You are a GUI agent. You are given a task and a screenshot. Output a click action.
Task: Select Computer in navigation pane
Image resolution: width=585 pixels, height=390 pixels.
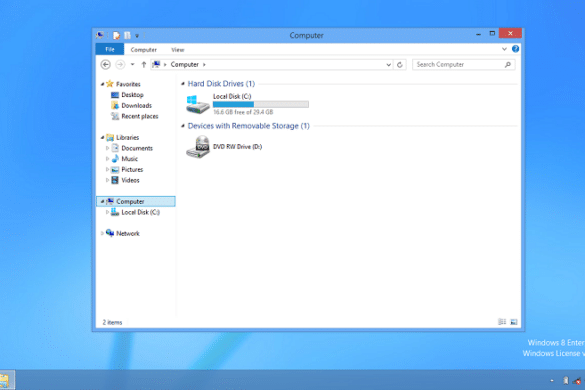point(136,202)
